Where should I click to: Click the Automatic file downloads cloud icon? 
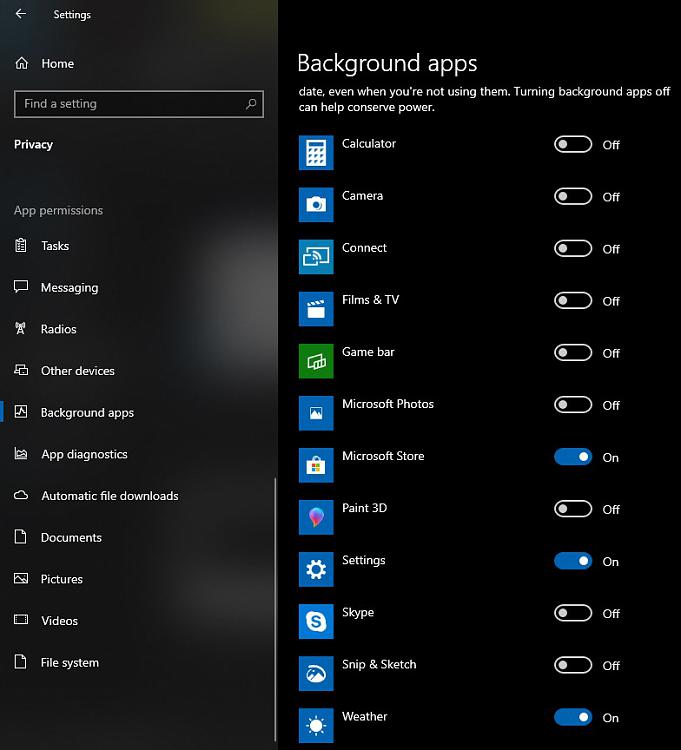point(21,495)
